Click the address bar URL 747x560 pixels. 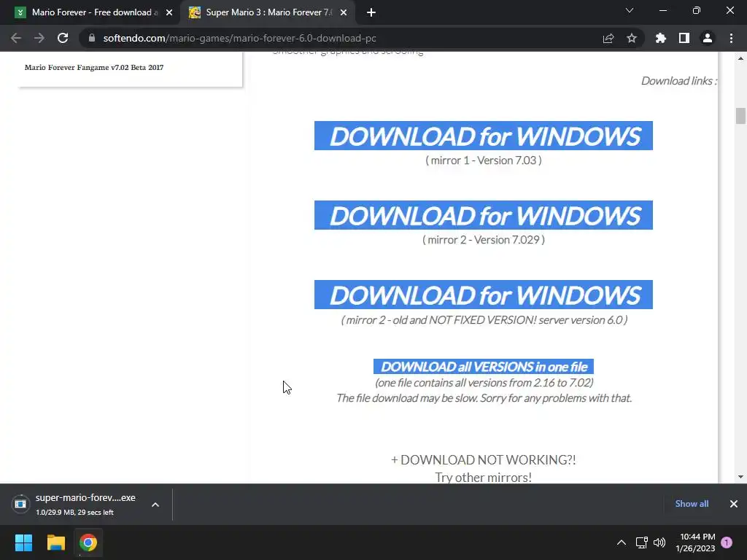[239, 38]
